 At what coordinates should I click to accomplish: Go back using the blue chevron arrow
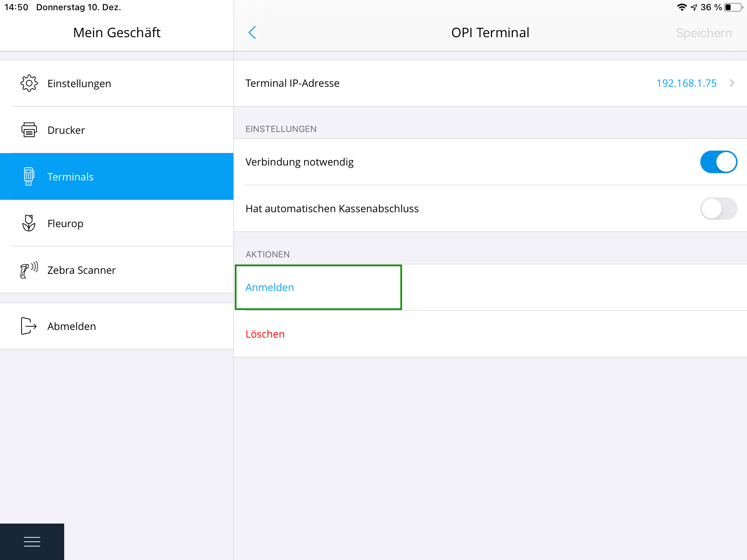tap(252, 33)
